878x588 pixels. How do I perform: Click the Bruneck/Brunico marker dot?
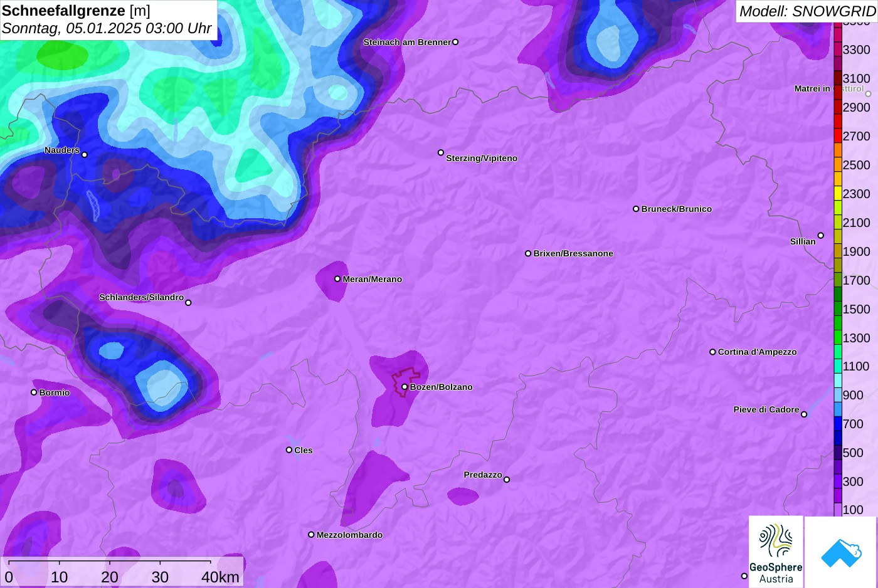click(x=636, y=209)
